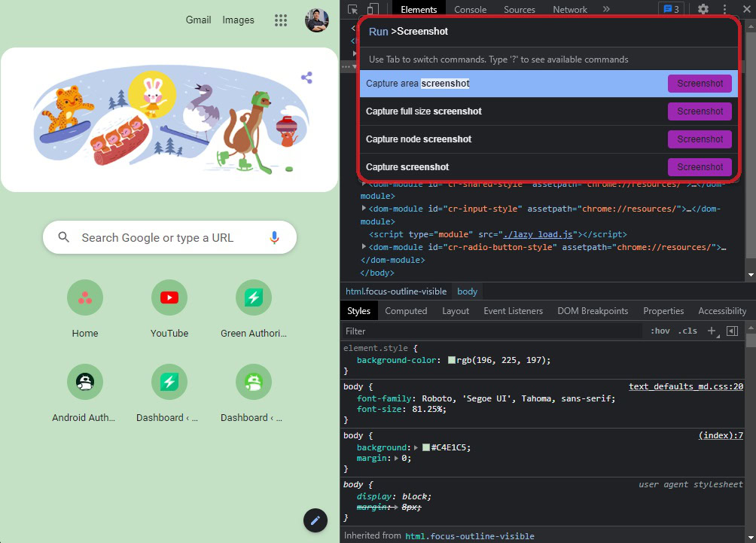This screenshot has width=756, height=543.
Task: Open rgb(196, 225, 197) color swatch
Action: pos(452,360)
